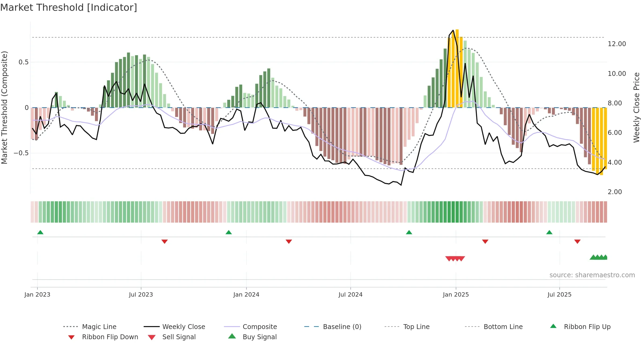This screenshot has height=362, width=644.
Task: Click the 12.00 price axis tick
Action: (617, 44)
